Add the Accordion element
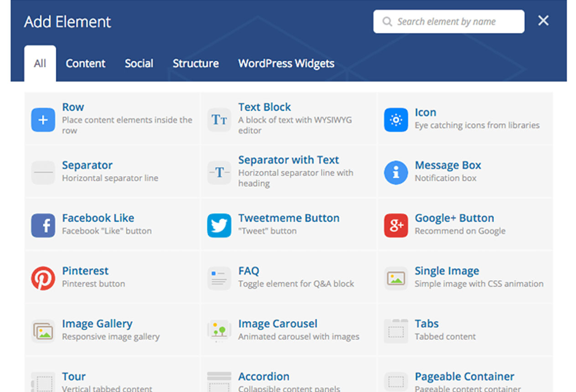 (264, 377)
